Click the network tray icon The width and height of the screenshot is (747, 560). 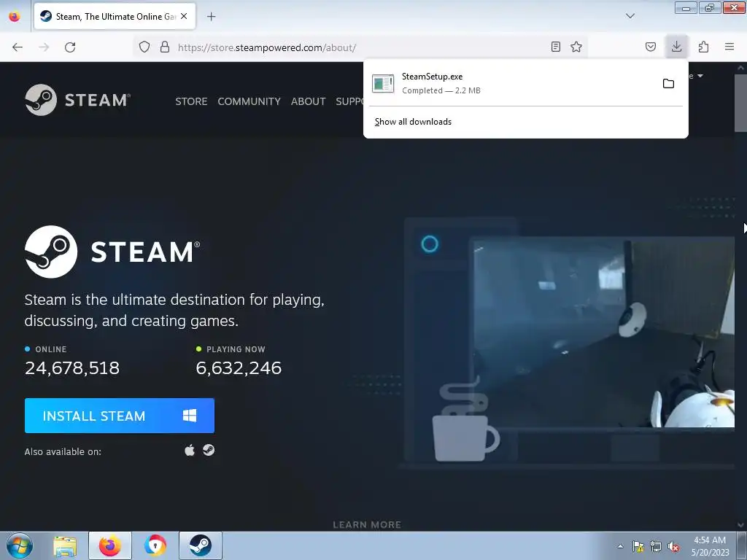(656, 546)
